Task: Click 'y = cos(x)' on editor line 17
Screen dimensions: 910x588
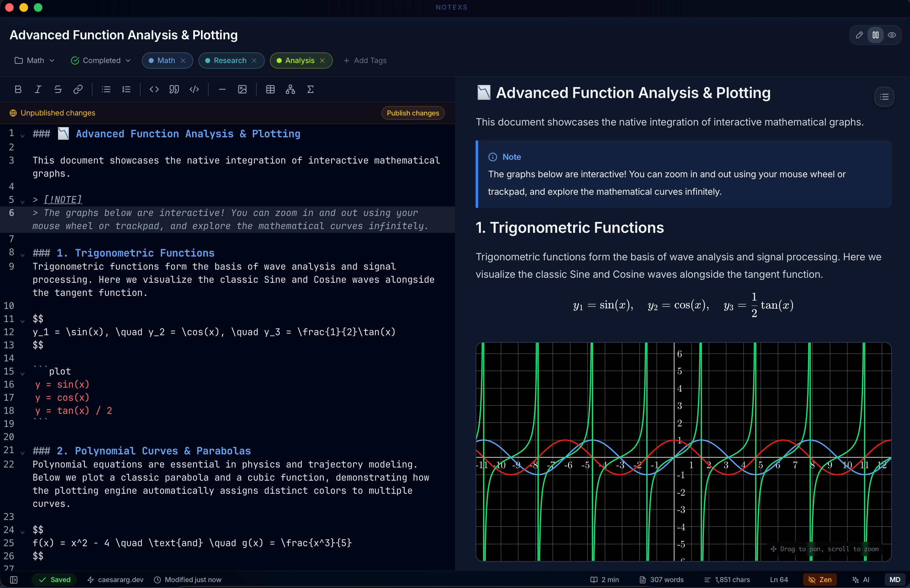Action: click(62, 398)
